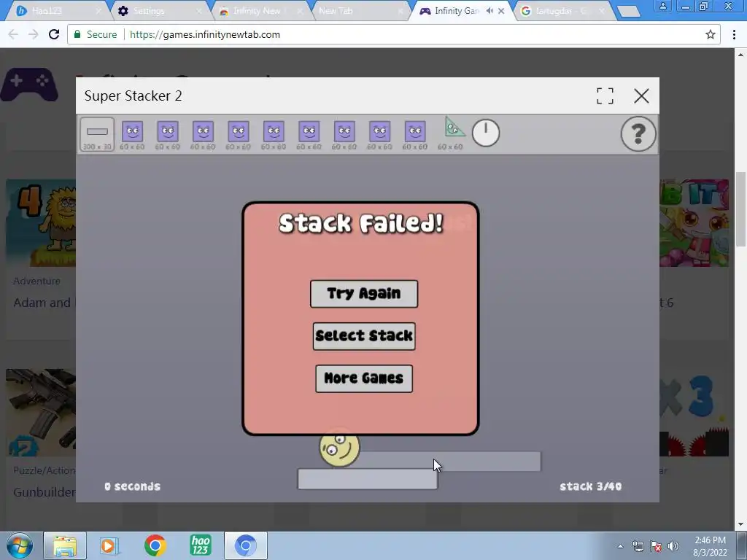
Task: Open File Explorer from the taskbar
Action: click(x=65, y=545)
